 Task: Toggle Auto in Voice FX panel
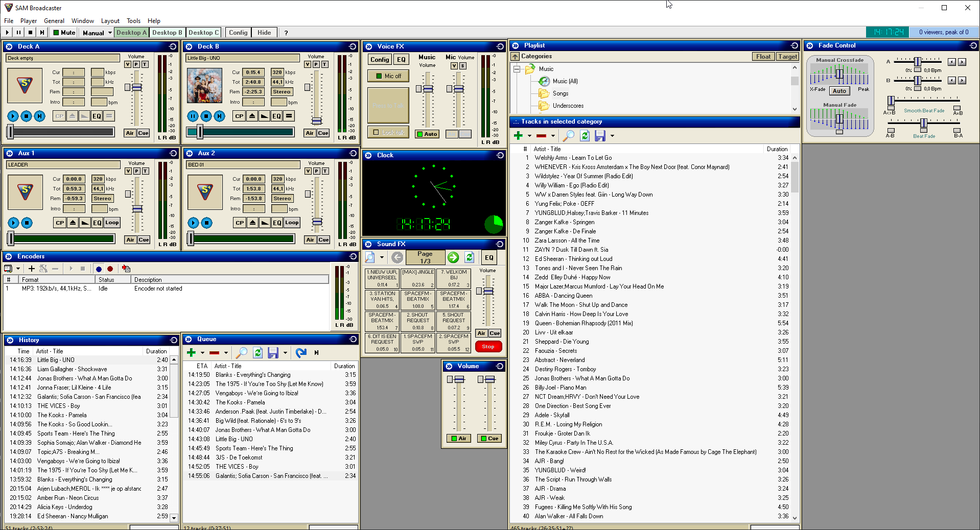pos(427,134)
